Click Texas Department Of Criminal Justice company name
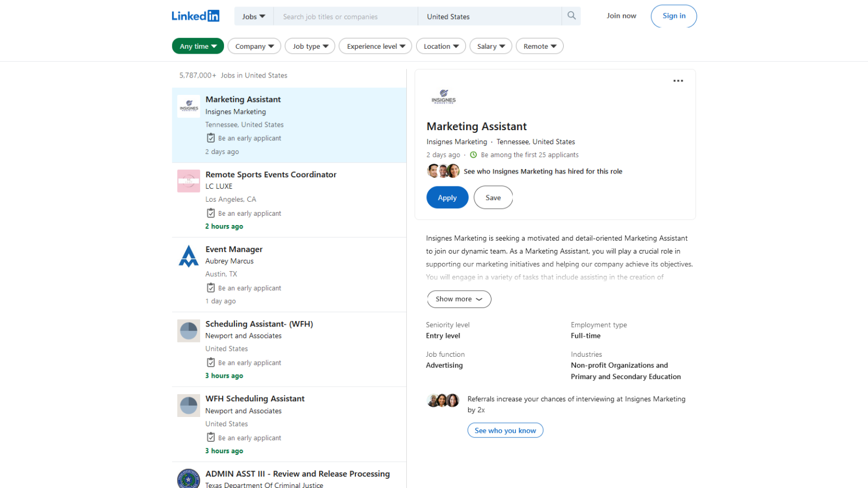Image resolution: width=868 pixels, height=488 pixels. coord(264,485)
